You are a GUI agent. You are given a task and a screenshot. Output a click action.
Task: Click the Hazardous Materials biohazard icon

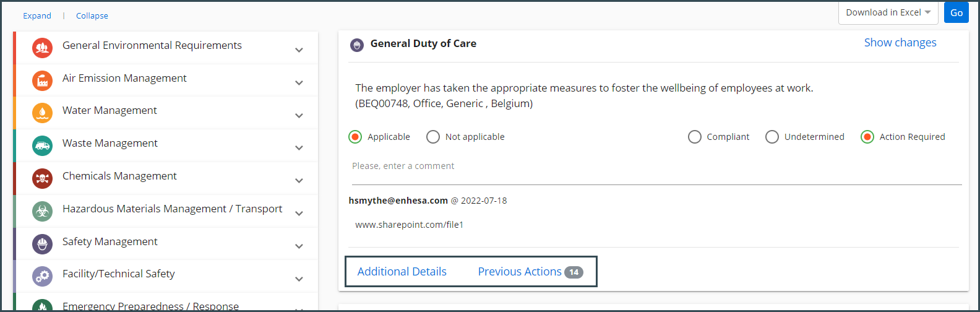[42, 211]
